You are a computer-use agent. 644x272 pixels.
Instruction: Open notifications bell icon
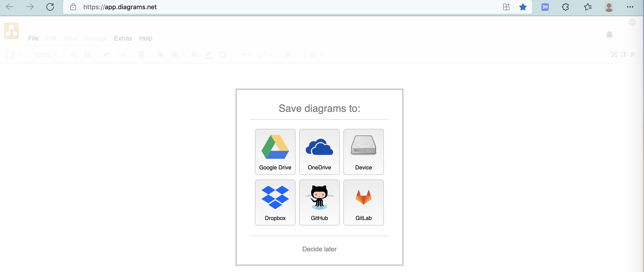[x=609, y=35]
